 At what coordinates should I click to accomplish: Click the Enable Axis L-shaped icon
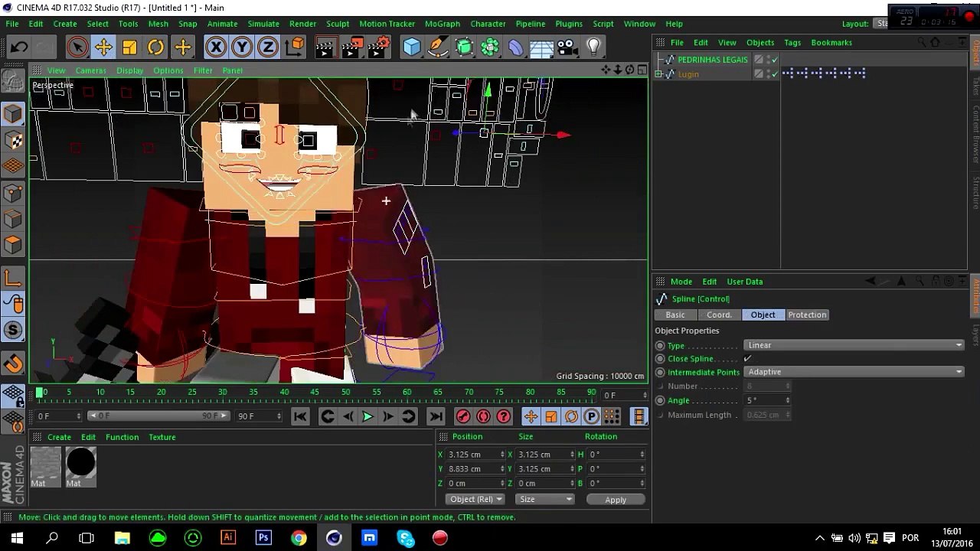(x=13, y=278)
